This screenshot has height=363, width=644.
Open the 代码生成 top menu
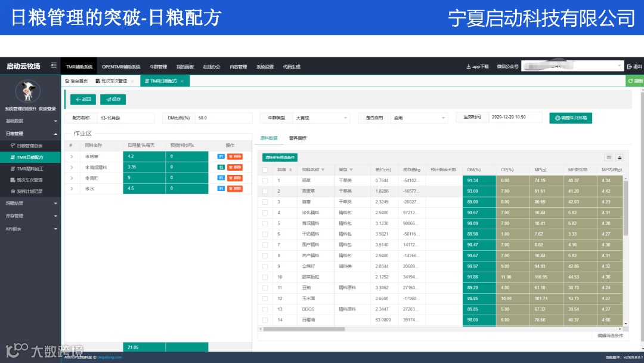[x=292, y=67]
